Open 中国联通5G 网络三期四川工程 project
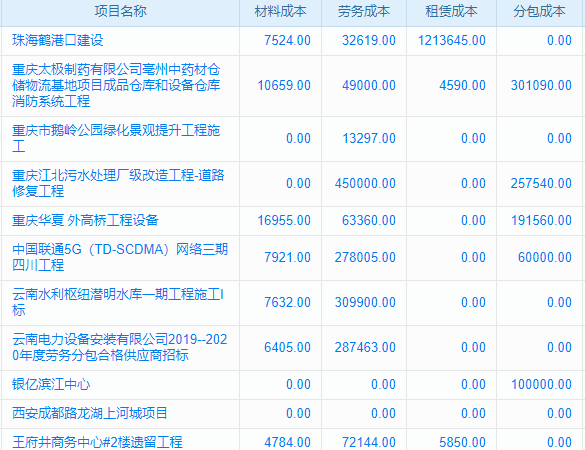The width and height of the screenshot is (585, 450). [x=120, y=257]
